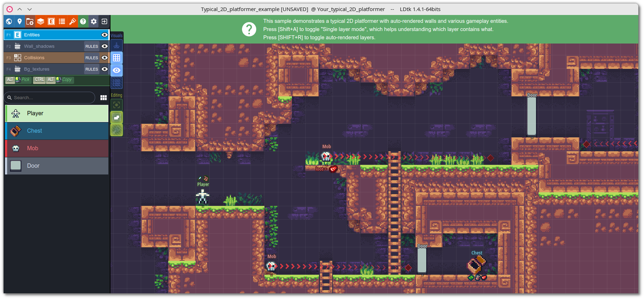Select the Collisions layer

click(57, 58)
